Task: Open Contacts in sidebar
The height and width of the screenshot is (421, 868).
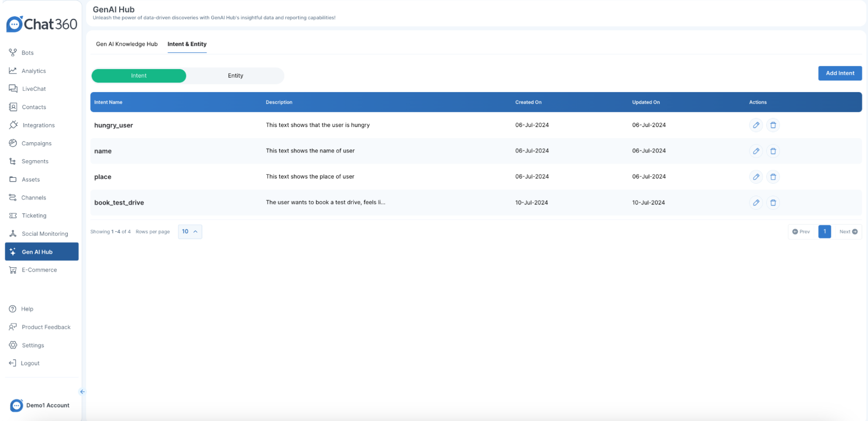Action: click(34, 107)
